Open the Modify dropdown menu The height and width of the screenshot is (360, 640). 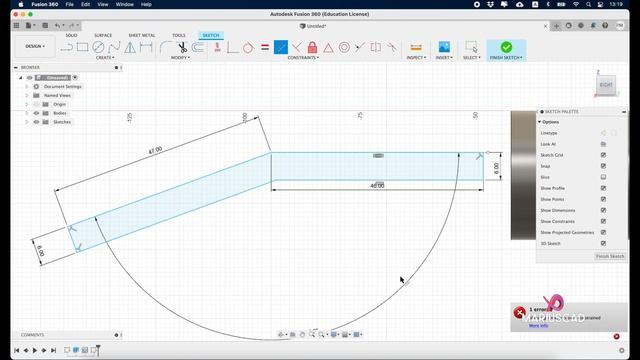[180, 58]
